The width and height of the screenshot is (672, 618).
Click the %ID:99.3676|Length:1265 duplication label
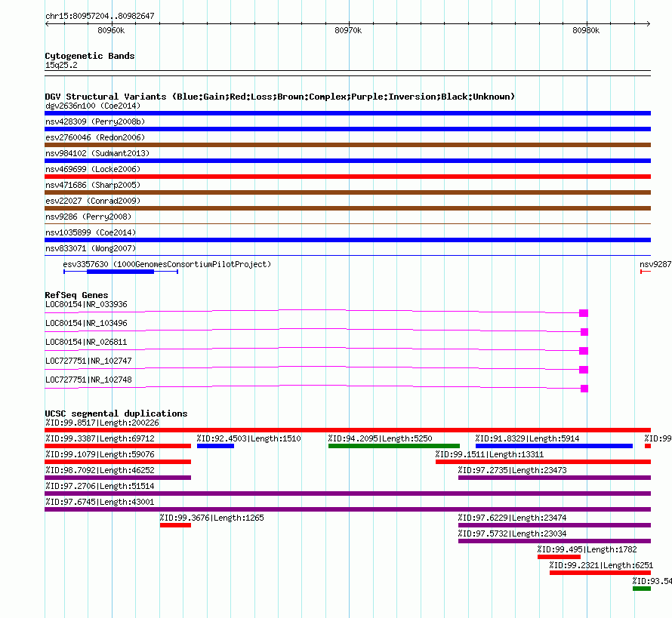coord(211,518)
